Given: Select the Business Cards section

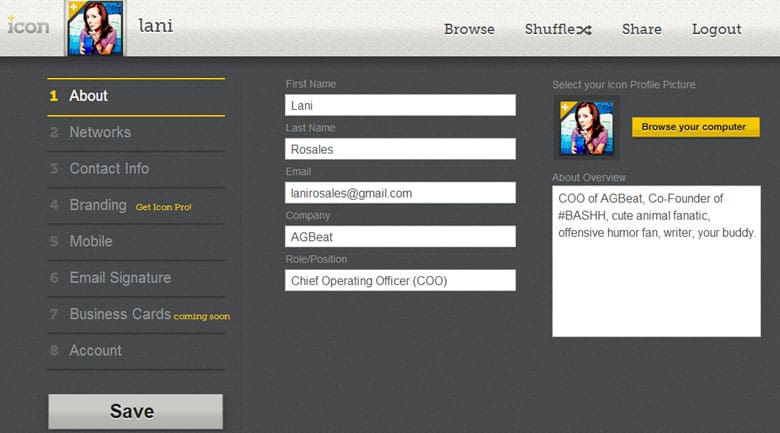Looking at the screenshot, I should click(x=120, y=314).
